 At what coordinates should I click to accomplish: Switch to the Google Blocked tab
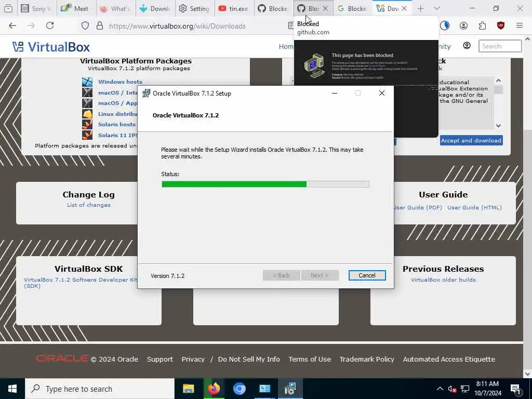pos(352,8)
